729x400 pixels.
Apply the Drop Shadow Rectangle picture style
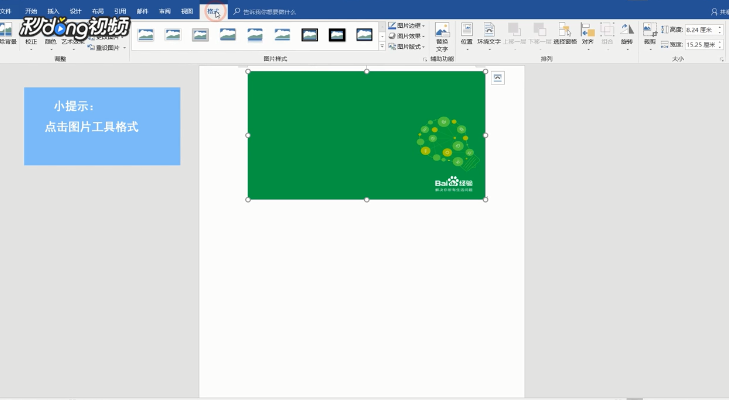228,34
